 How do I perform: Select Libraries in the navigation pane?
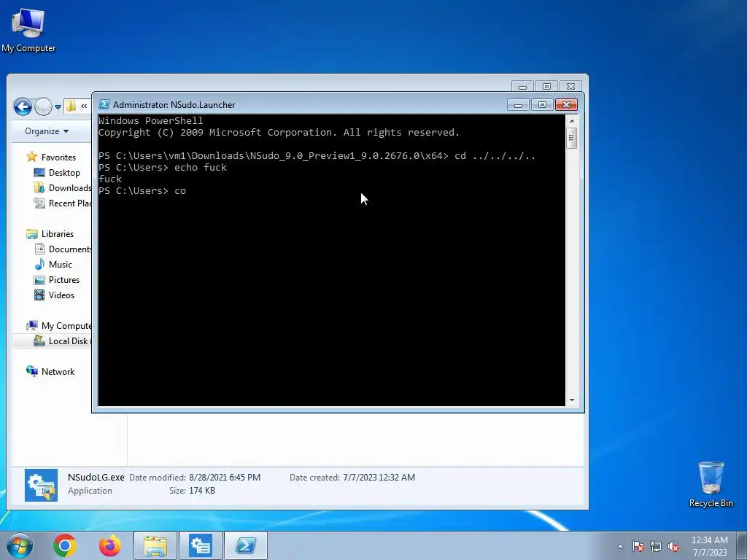click(x=50, y=234)
